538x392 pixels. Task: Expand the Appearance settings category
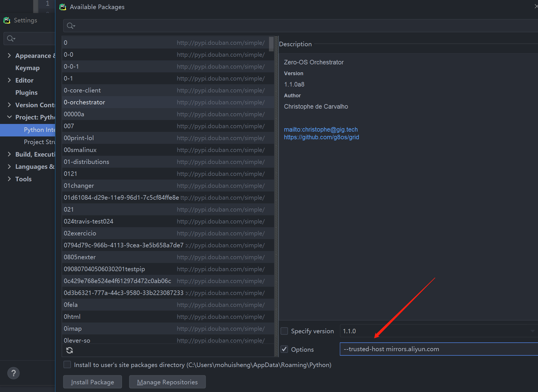(9, 55)
